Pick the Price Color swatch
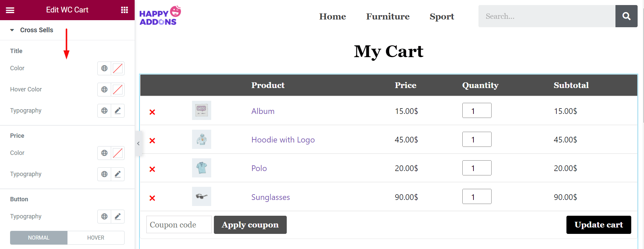Screen dimensions: 644x249 (118, 153)
